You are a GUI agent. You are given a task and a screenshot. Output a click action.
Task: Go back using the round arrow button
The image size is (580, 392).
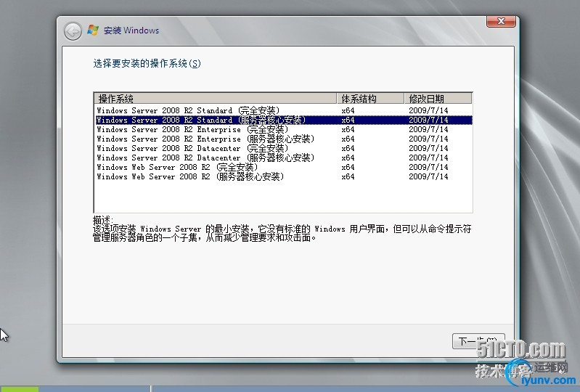(x=73, y=31)
